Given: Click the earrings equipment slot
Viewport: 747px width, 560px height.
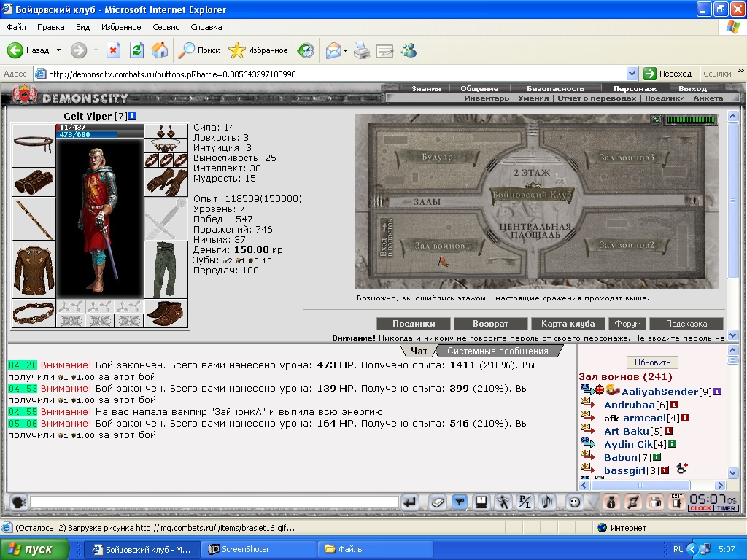Looking at the screenshot, I should (166, 131).
